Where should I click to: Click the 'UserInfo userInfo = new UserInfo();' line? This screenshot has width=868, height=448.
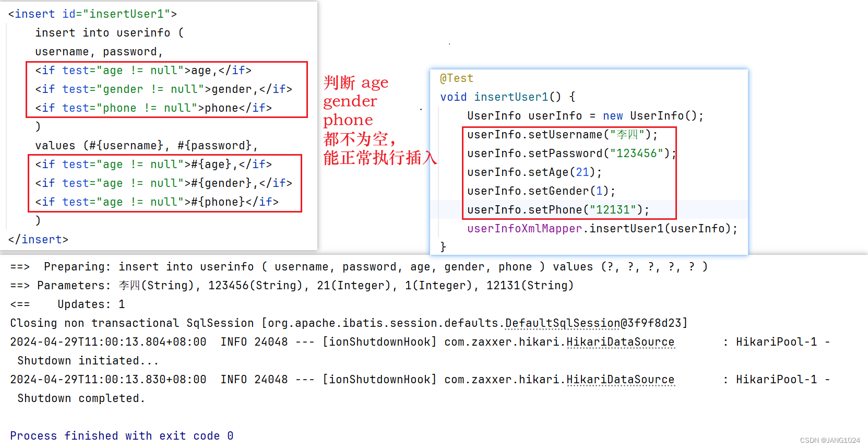[586, 116]
